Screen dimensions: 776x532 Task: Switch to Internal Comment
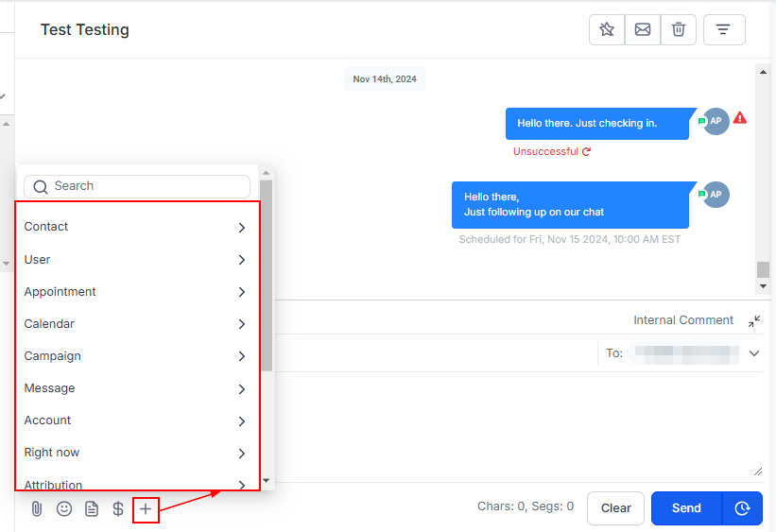pos(683,320)
